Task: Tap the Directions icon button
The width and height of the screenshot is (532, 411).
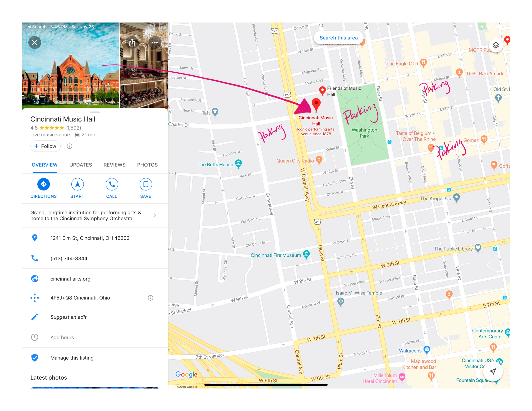Action: 43,184
